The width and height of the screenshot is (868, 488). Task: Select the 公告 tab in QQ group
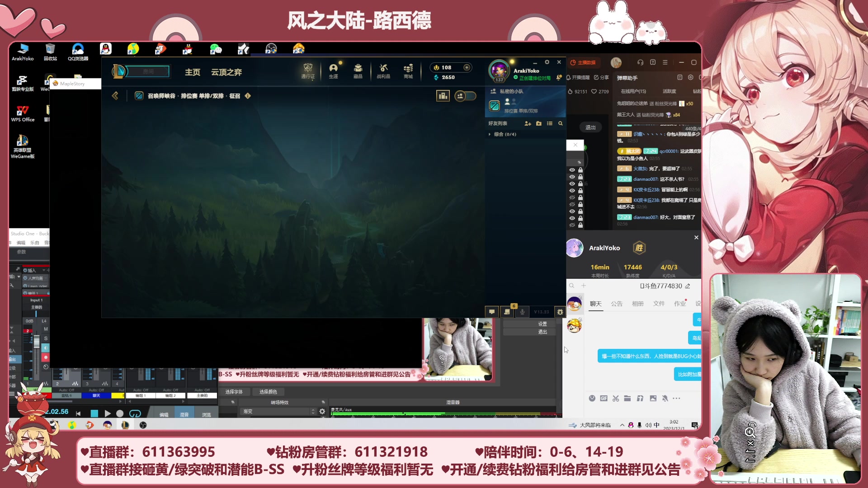pyautogui.click(x=617, y=304)
